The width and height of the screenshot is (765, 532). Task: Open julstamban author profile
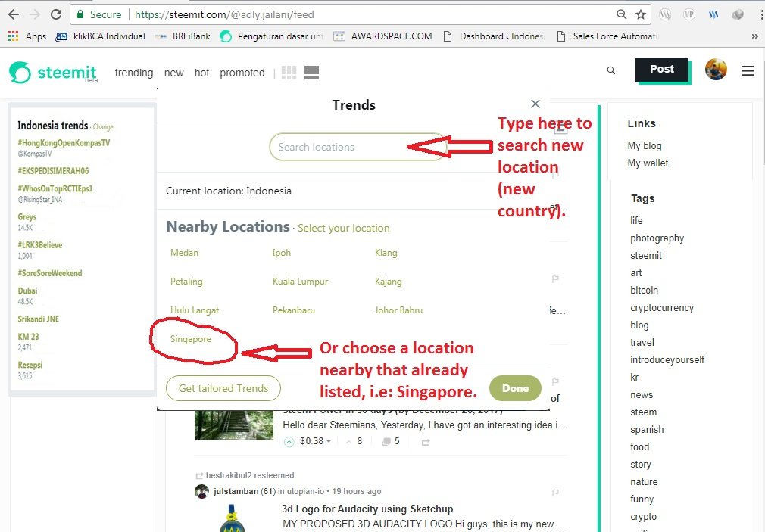[x=236, y=491]
